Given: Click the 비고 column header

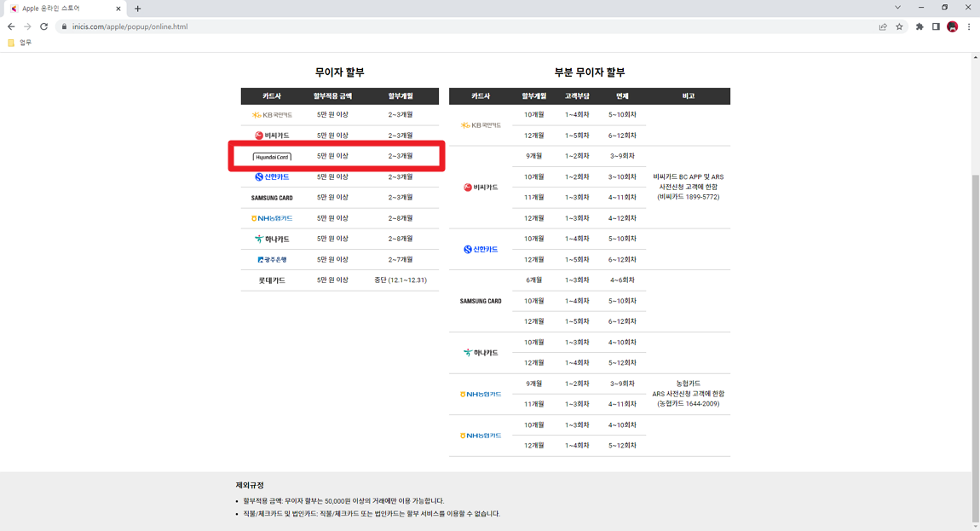Looking at the screenshot, I should pyautogui.click(x=688, y=96).
